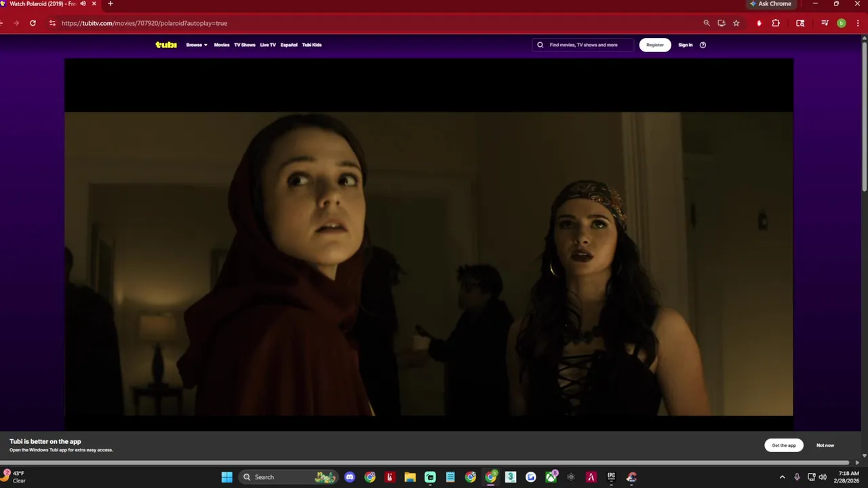
Task: Go to Live TV
Action: pos(268,45)
